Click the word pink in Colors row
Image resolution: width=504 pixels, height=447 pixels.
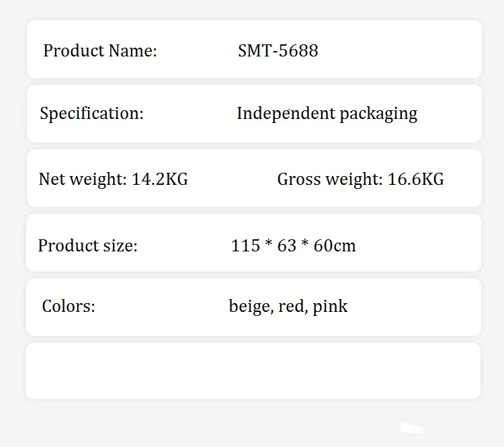pyautogui.click(x=330, y=307)
